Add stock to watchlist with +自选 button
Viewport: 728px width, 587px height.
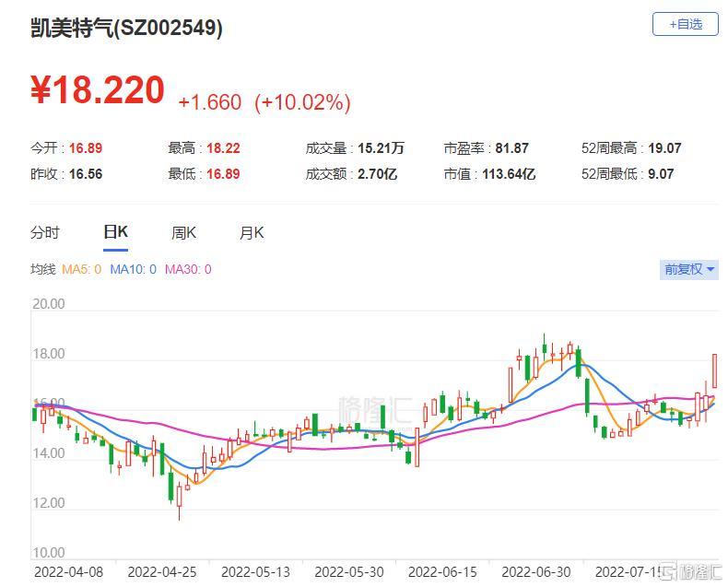[x=686, y=24]
